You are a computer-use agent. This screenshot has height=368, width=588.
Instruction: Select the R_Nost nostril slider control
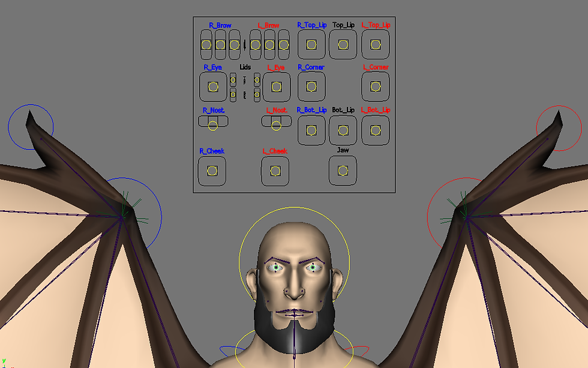click(x=212, y=125)
